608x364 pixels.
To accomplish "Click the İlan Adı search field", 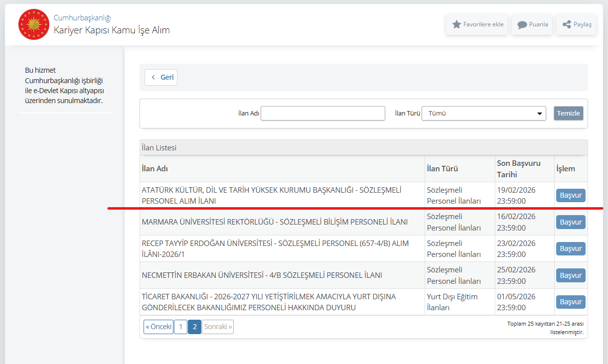I will tap(323, 114).
